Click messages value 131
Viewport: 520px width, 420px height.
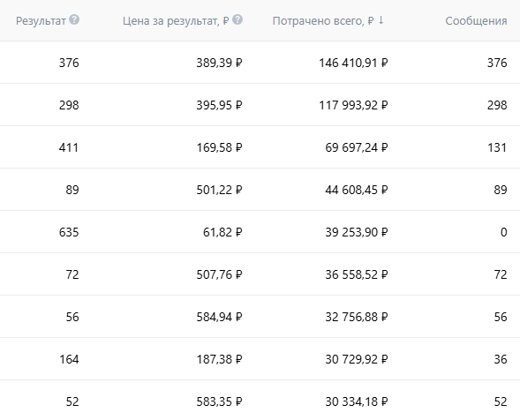coord(497,147)
